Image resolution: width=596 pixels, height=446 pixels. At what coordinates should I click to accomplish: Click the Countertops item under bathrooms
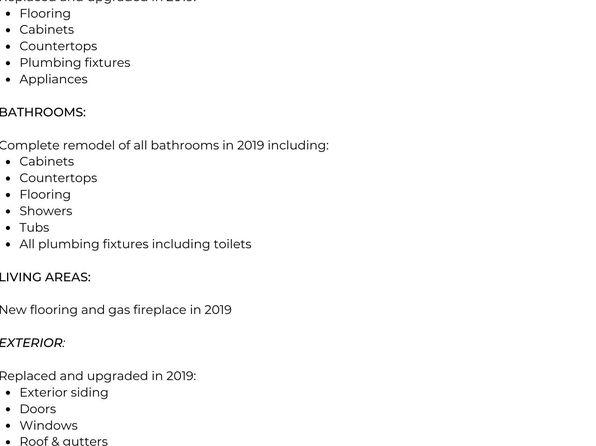[x=59, y=178]
